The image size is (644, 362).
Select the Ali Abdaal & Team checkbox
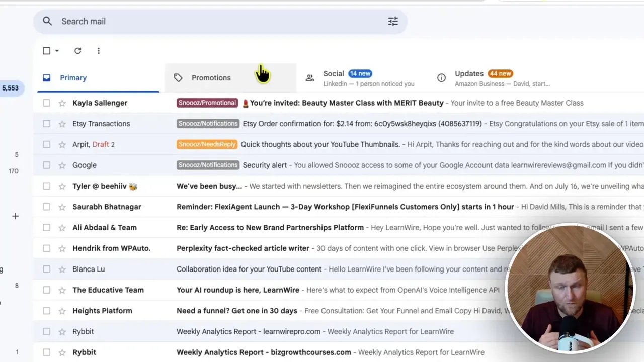(46, 227)
